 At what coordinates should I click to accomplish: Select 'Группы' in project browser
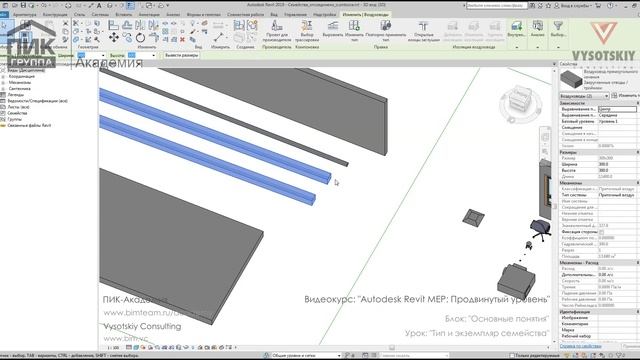click(14, 119)
